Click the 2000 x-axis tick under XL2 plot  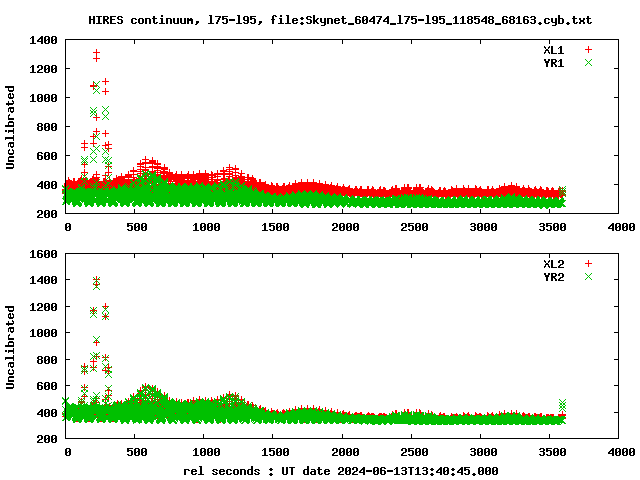[x=345, y=452]
